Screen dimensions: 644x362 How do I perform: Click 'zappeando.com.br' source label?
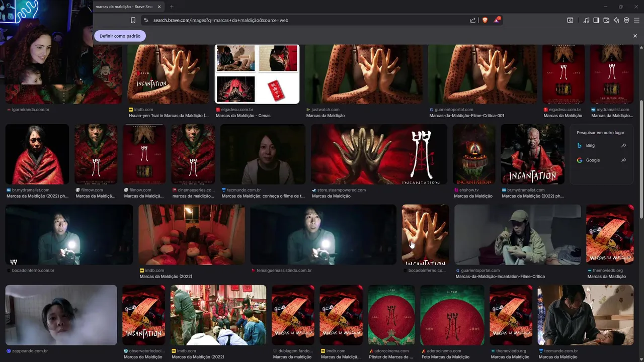tap(30, 351)
